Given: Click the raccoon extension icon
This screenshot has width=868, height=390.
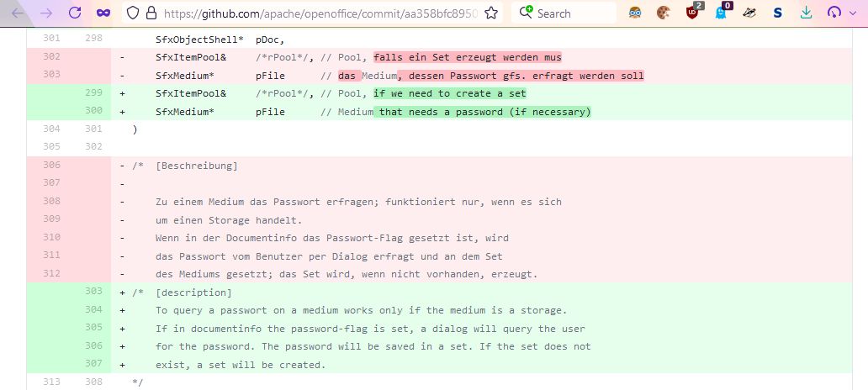Looking at the screenshot, I should point(749,13).
